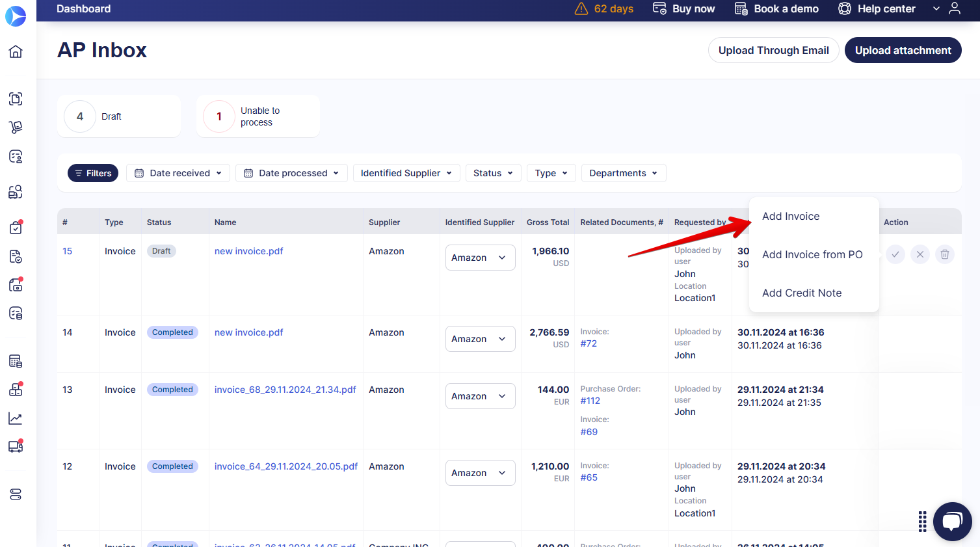
Task: Filter by the 4 Draft card
Action: point(119,116)
